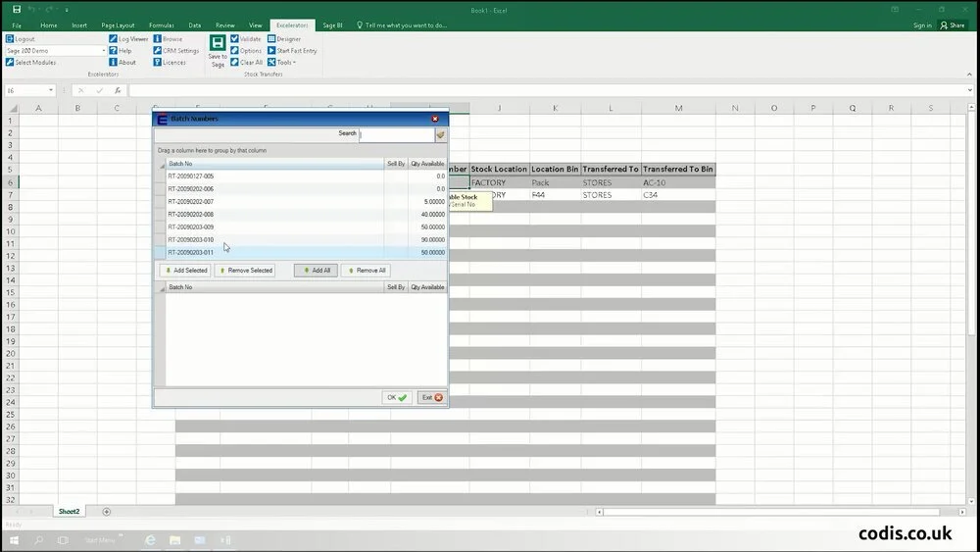
Task: Collapse the ribbon with the chevron
Action: [x=969, y=75]
